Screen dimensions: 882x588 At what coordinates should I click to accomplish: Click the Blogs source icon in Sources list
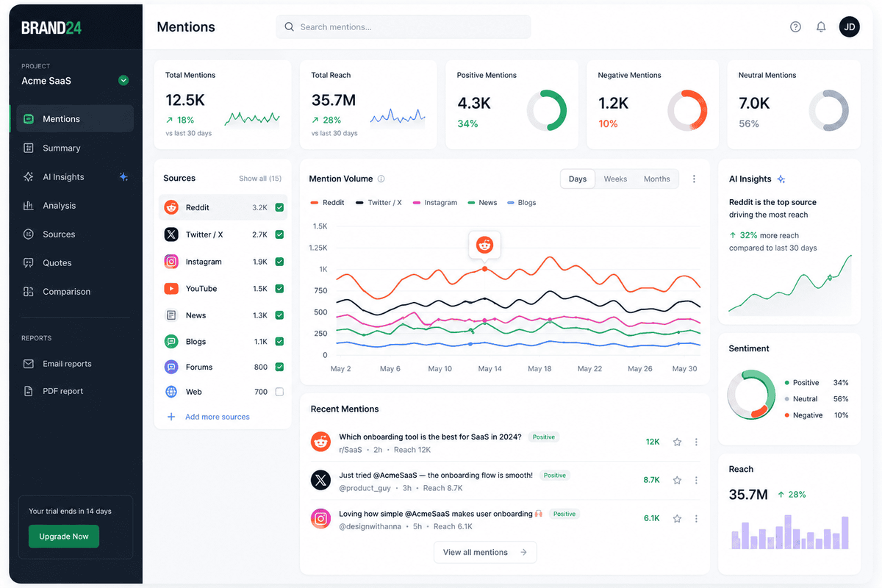click(x=171, y=342)
